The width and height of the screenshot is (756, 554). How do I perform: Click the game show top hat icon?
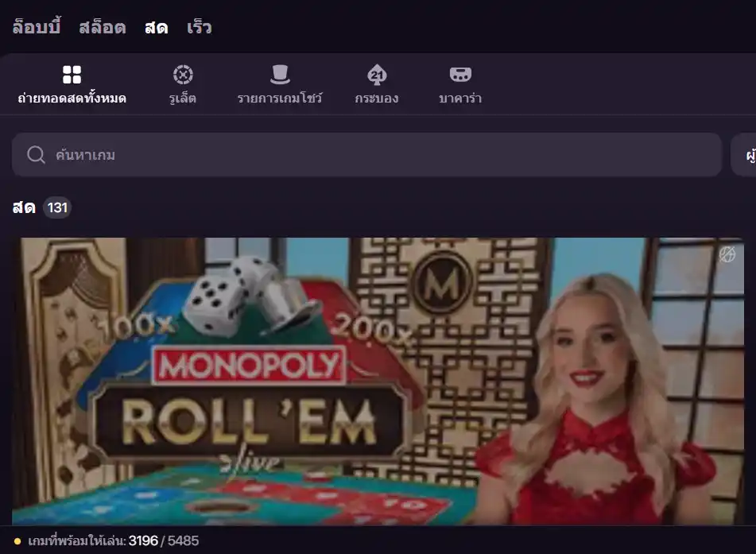(x=280, y=75)
